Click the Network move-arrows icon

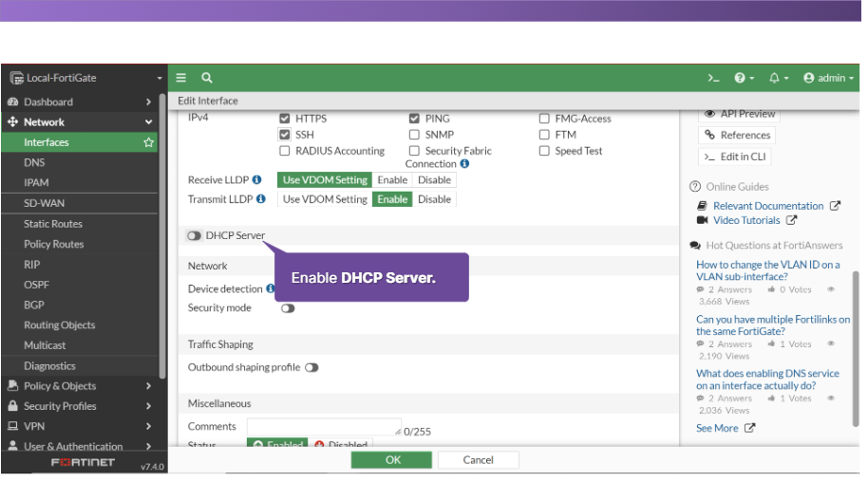point(12,121)
